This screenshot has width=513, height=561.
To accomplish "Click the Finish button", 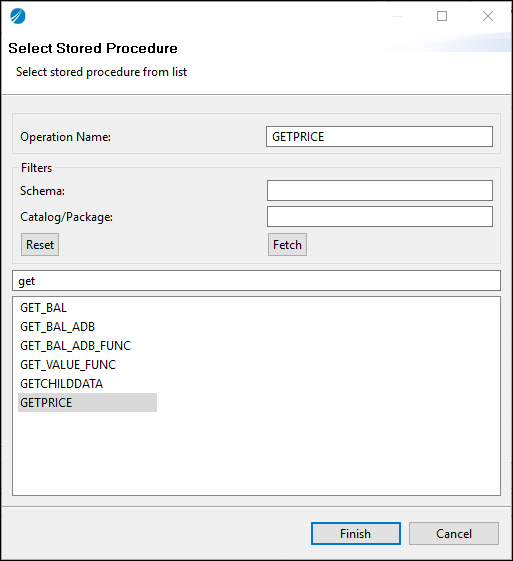I will [356, 533].
